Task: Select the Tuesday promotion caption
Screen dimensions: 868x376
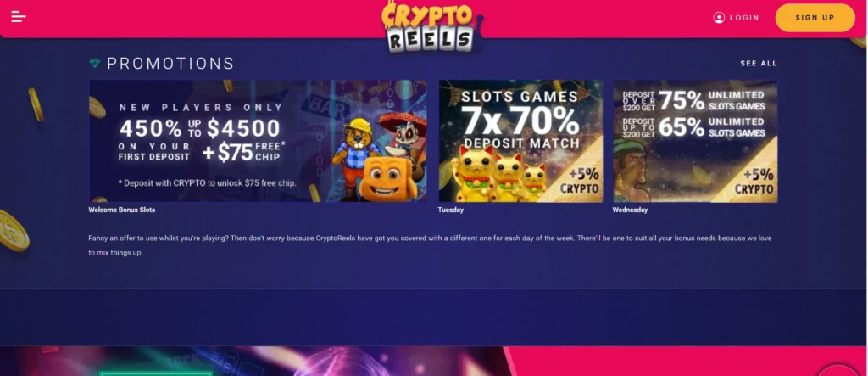Action: (x=451, y=210)
